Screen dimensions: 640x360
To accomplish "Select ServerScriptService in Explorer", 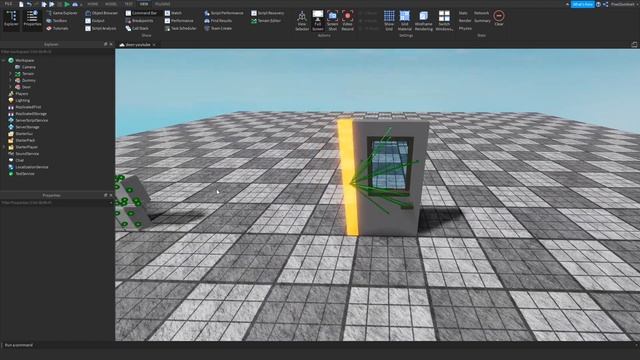I will 28,120.
